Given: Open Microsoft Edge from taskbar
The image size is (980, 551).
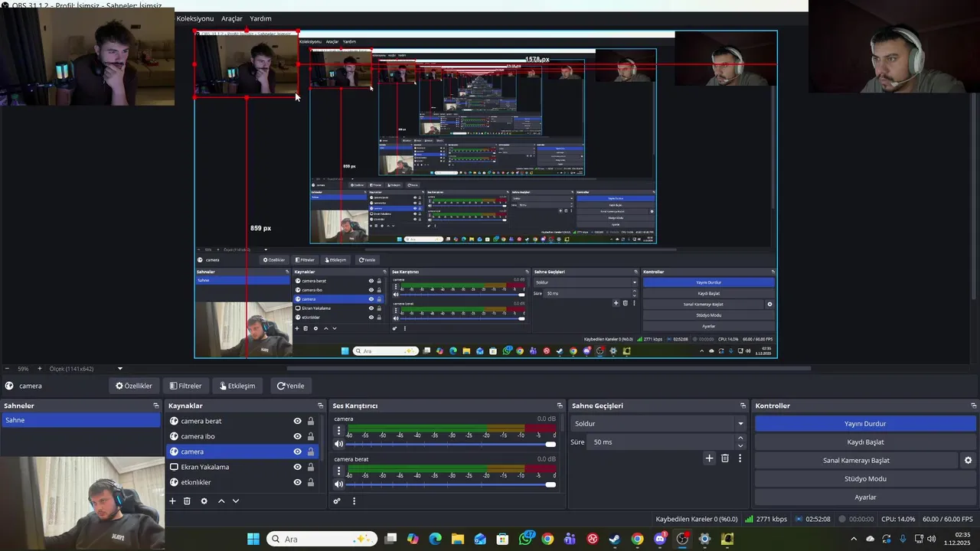Looking at the screenshot, I should click(436, 539).
